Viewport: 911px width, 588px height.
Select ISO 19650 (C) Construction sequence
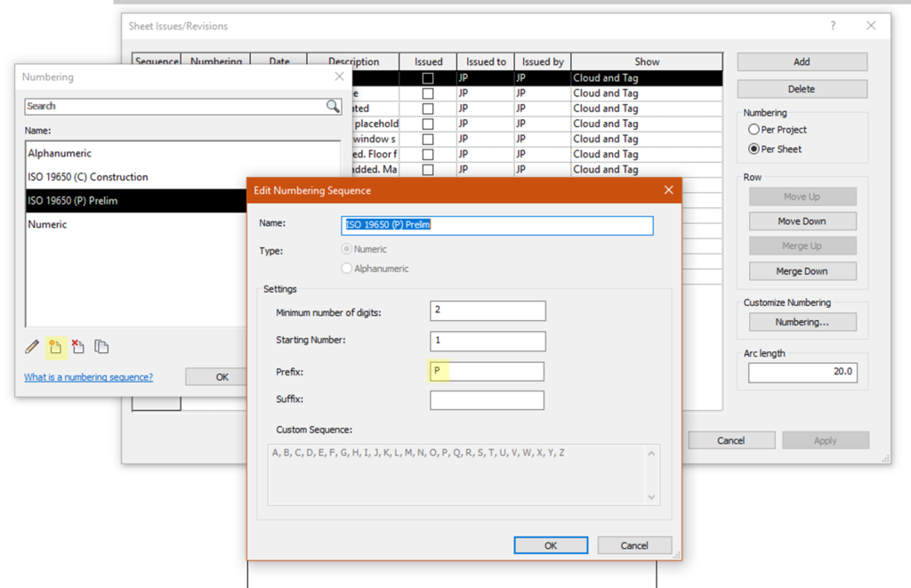point(182,177)
